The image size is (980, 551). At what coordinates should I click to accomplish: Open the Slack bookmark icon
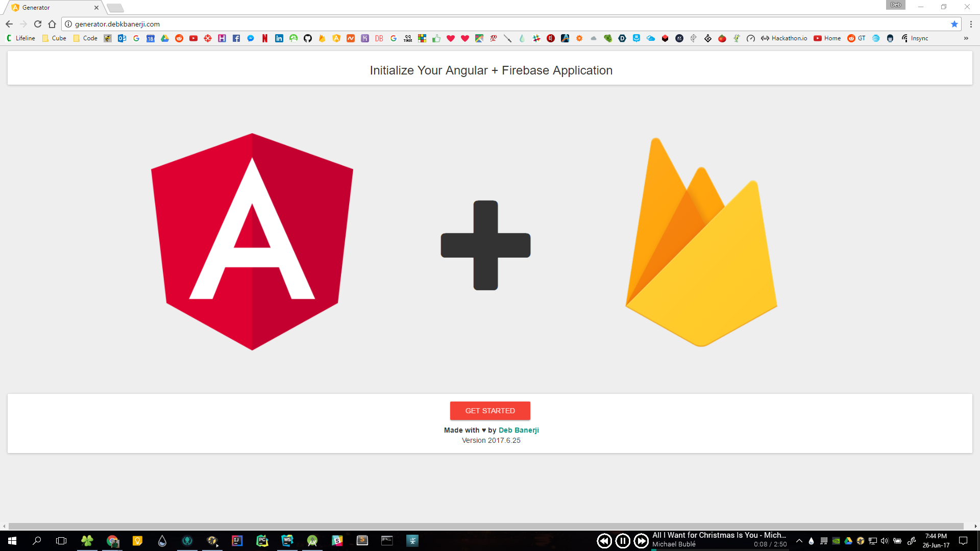click(536, 38)
